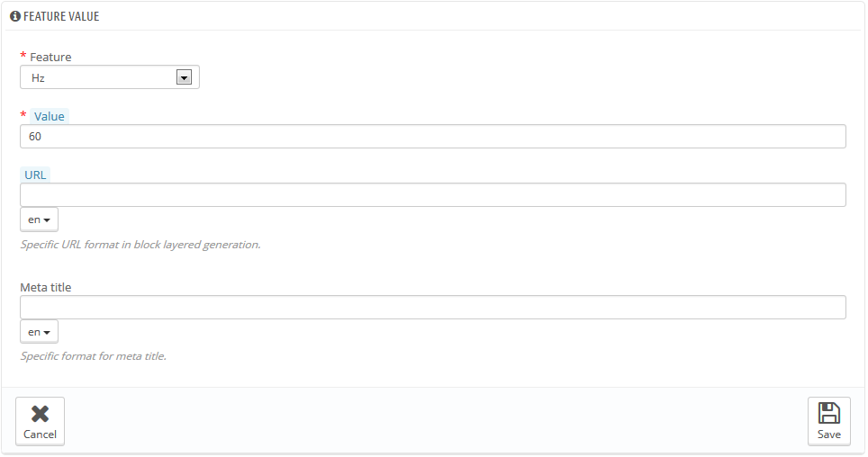Click into the Meta title text field
Viewport: 868px width, 457px height.
tap(432, 308)
